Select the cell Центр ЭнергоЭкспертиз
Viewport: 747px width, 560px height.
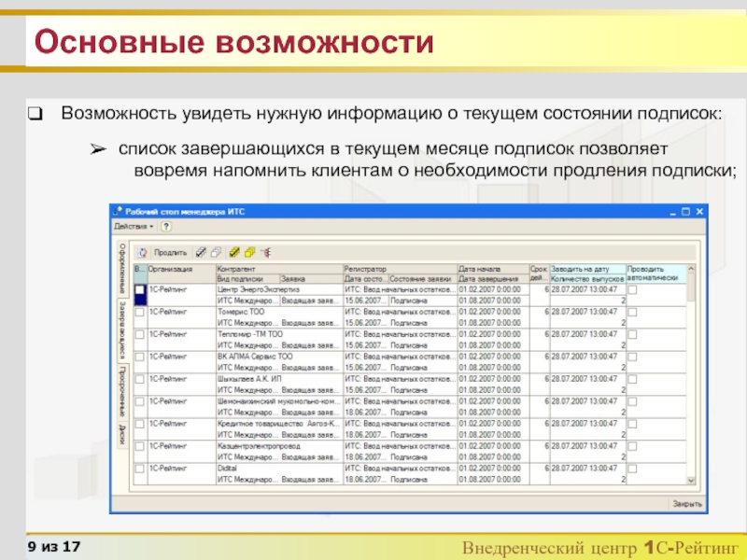pyautogui.click(x=279, y=289)
